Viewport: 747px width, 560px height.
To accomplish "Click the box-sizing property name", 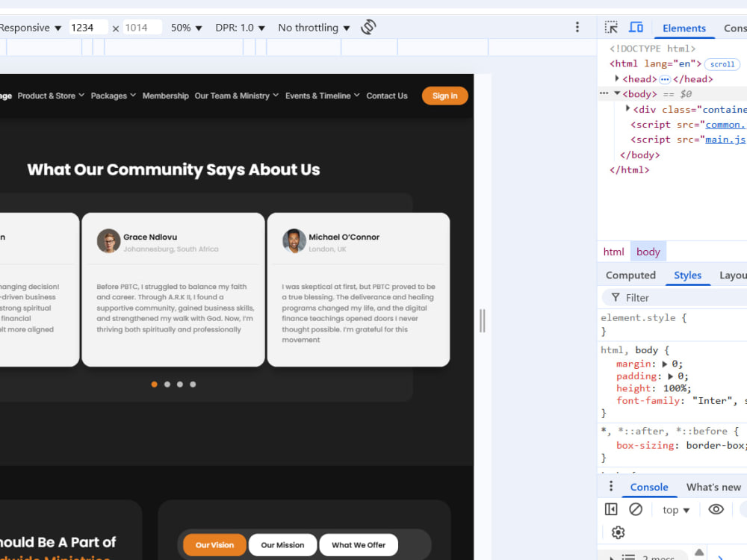I will pos(645,446).
